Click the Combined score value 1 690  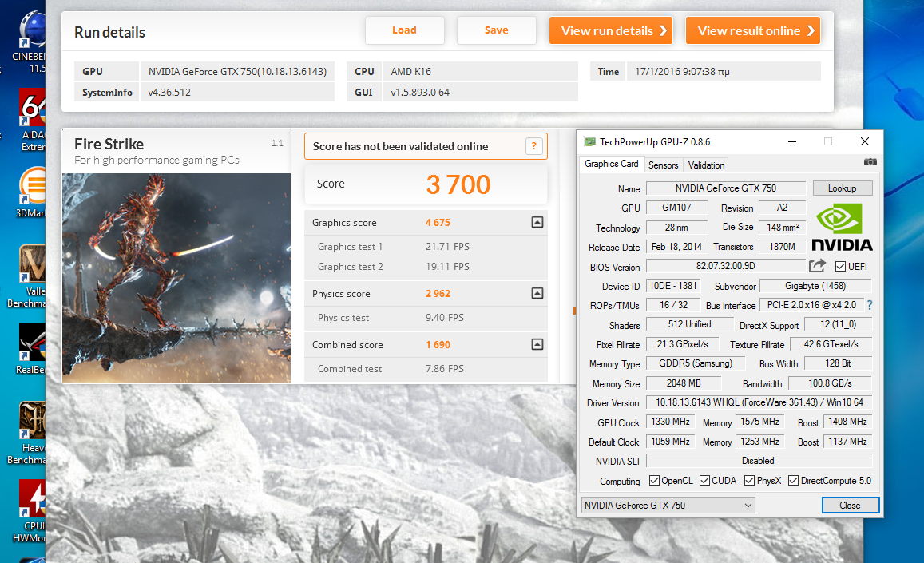[438, 344]
